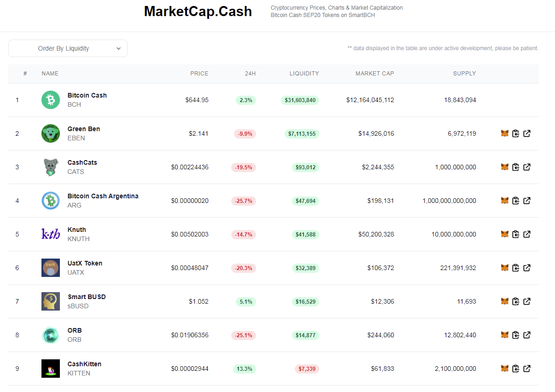The width and height of the screenshot is (555, 392).
Task: Add UatX Token to MetaMask fox icon
Action: pos(505,268)
